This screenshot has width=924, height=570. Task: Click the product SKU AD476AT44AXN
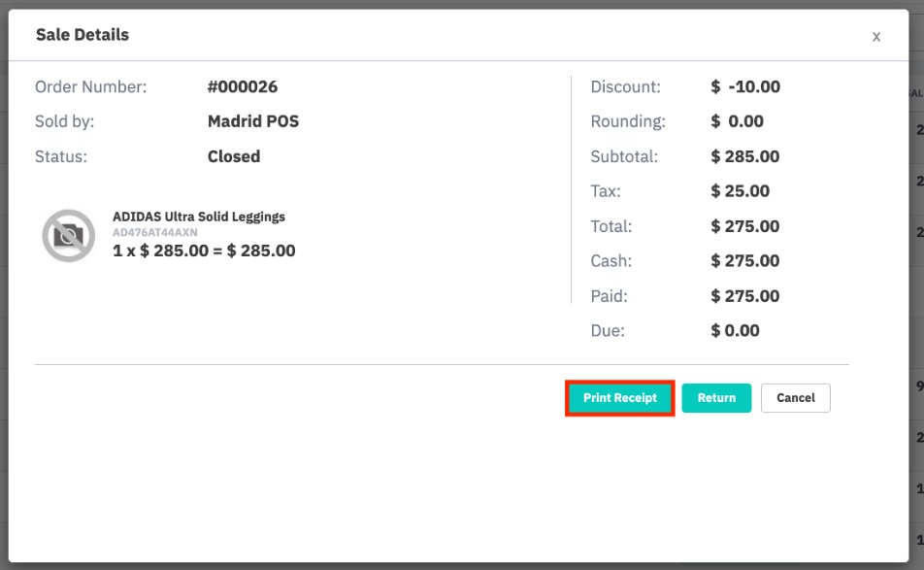point(155,232)
